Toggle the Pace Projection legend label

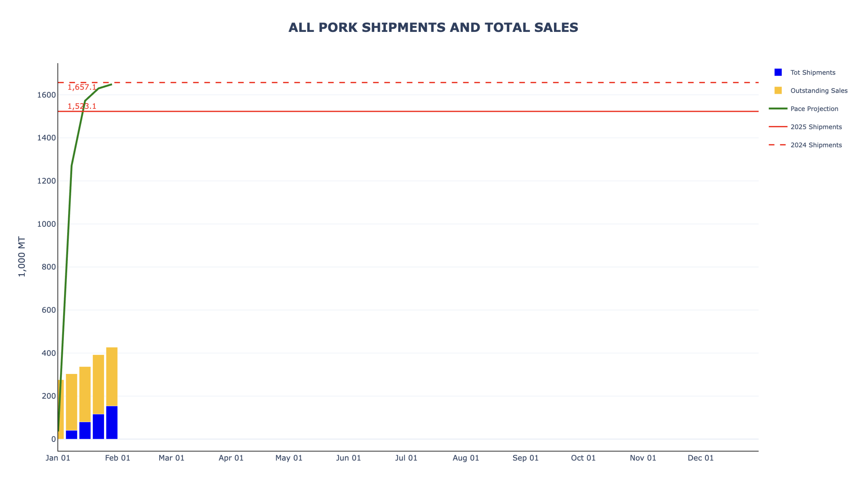point(814,109)
